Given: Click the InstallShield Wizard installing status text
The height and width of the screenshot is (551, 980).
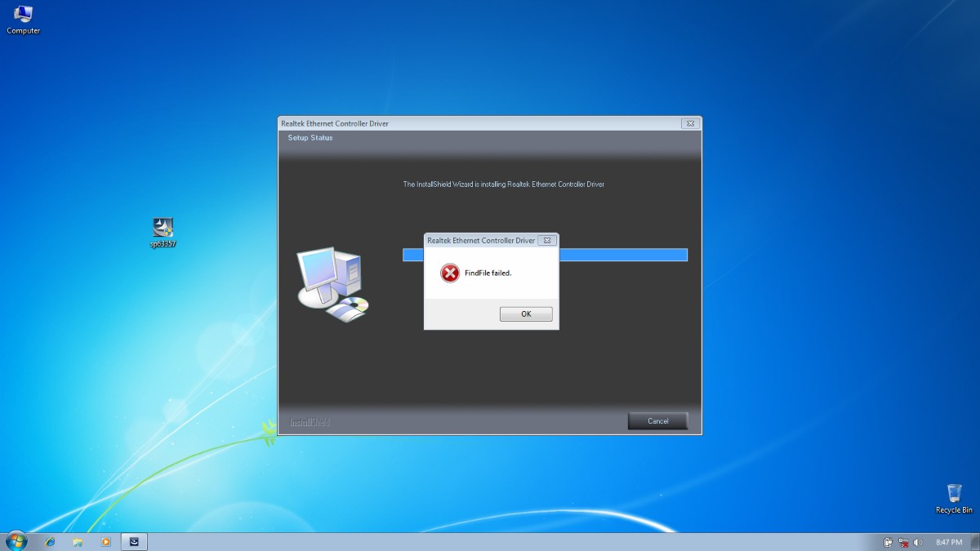Looking at the screenshot, I should point(504,184).
